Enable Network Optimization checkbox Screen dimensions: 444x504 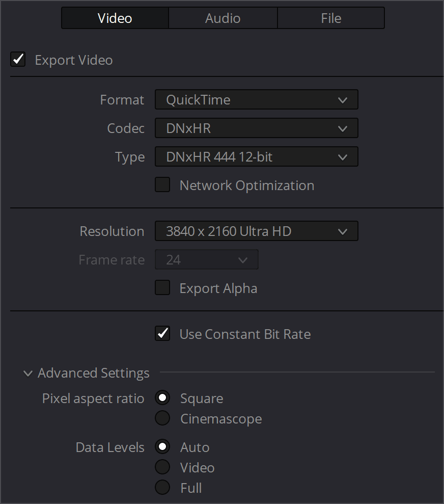(x=162, y=185)
